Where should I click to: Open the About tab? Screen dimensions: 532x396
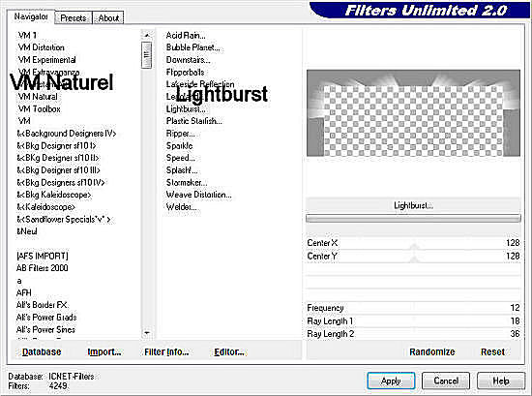point(108,18)
